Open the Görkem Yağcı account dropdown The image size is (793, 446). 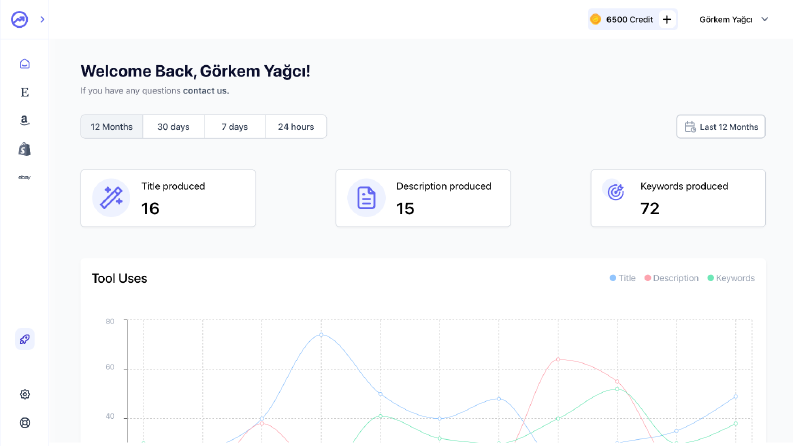(x=733, y=20)
